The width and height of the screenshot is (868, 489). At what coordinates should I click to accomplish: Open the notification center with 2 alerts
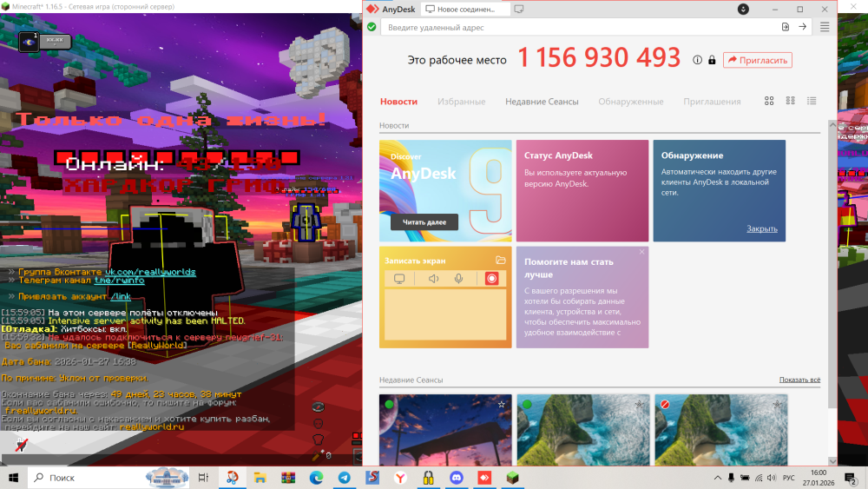pyautogui.click(x=851, y=478)
